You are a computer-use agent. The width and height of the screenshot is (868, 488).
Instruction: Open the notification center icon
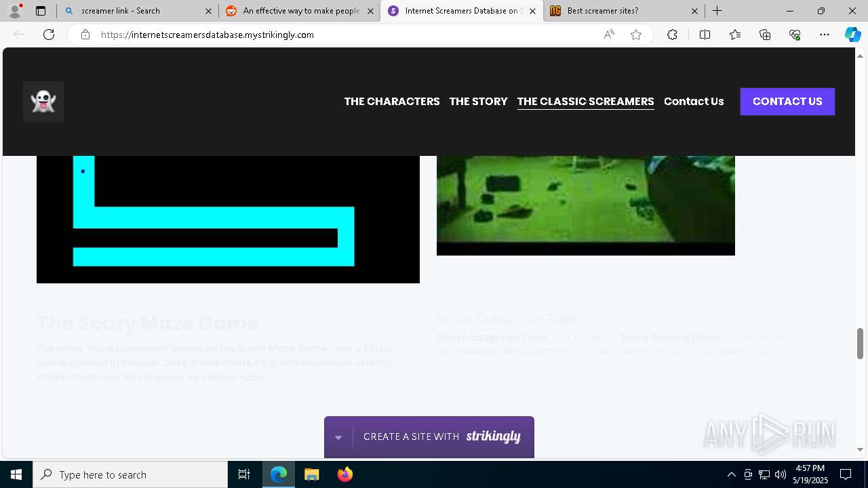846,474
